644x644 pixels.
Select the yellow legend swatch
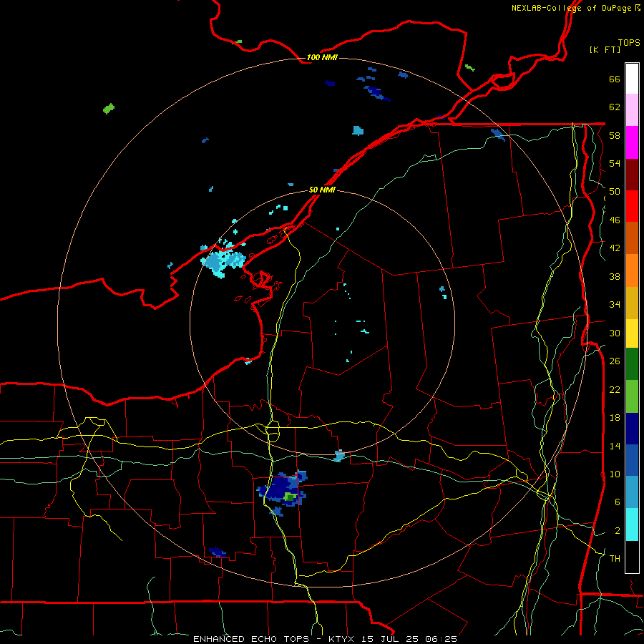pyautogui.click(x=632, y=333)
